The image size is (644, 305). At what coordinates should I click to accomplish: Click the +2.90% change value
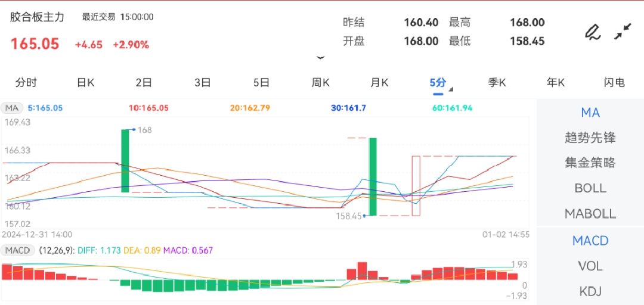pos(131,45)
